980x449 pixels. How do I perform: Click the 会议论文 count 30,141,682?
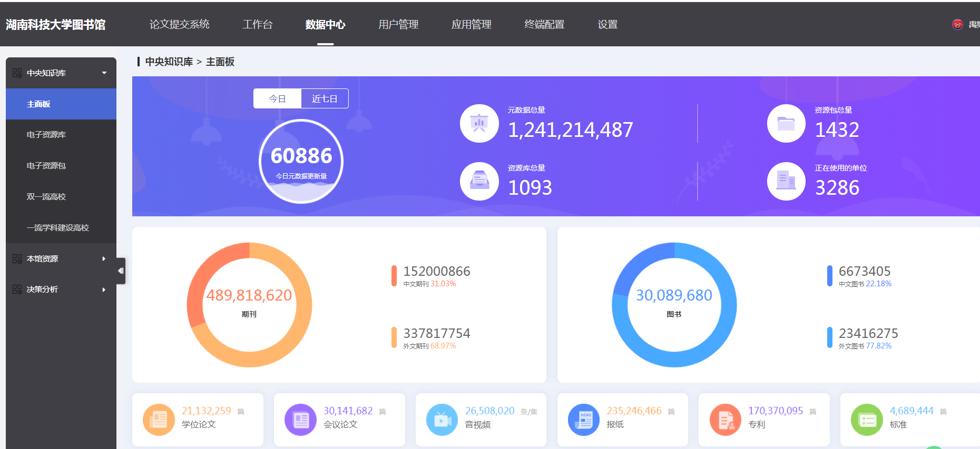[348, 411]
